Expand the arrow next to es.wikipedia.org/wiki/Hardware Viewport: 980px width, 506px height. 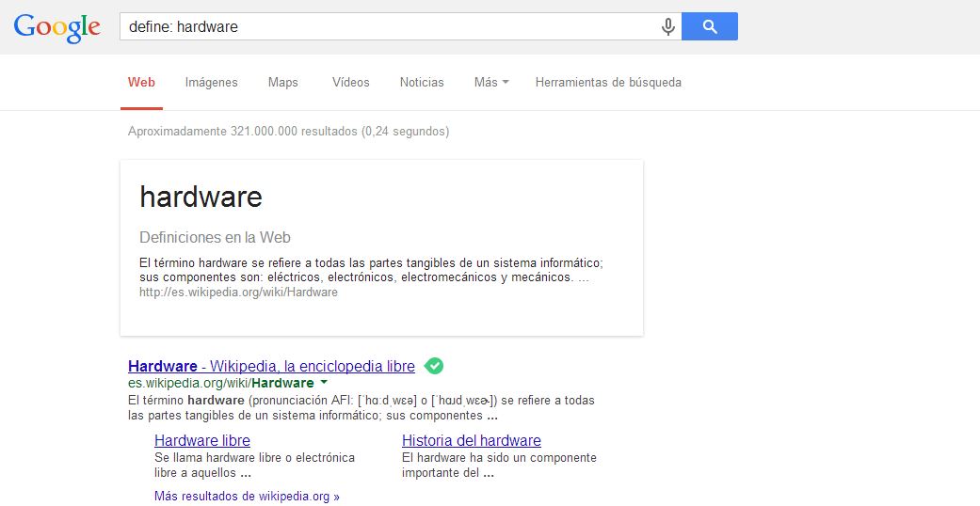[324, 382]
